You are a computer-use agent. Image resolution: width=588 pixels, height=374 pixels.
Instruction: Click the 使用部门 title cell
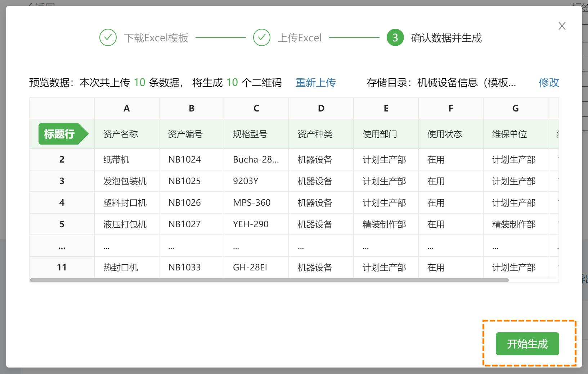(x=386, y=134)
